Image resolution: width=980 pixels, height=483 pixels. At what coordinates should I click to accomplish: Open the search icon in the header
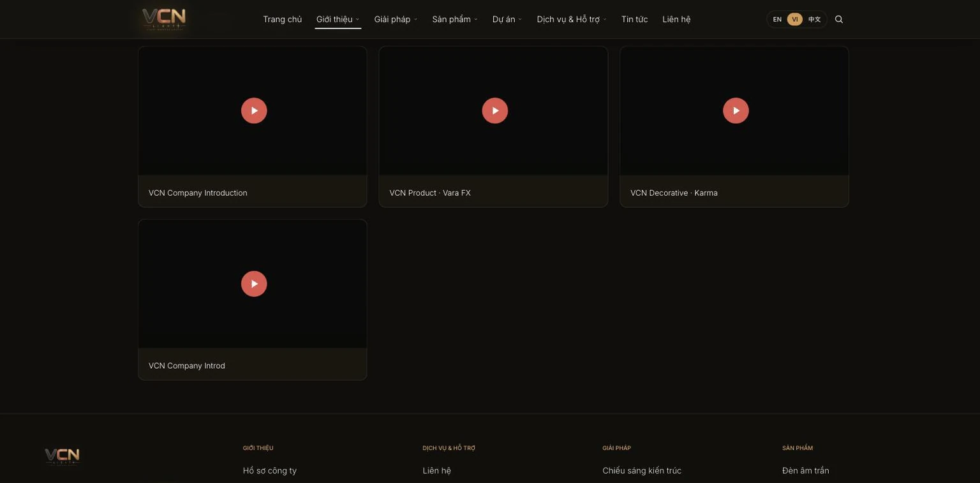click(x=839, y=19)
